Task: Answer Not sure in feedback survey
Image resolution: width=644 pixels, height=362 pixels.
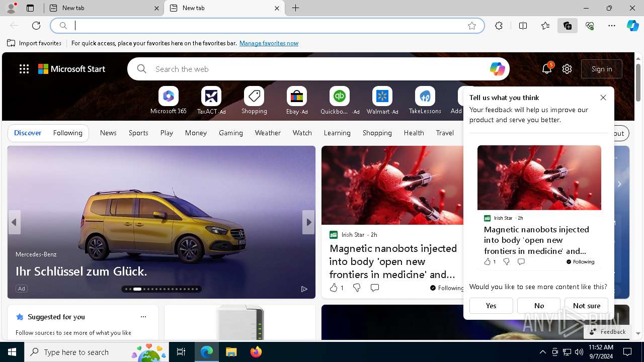Action: point(587,306)
